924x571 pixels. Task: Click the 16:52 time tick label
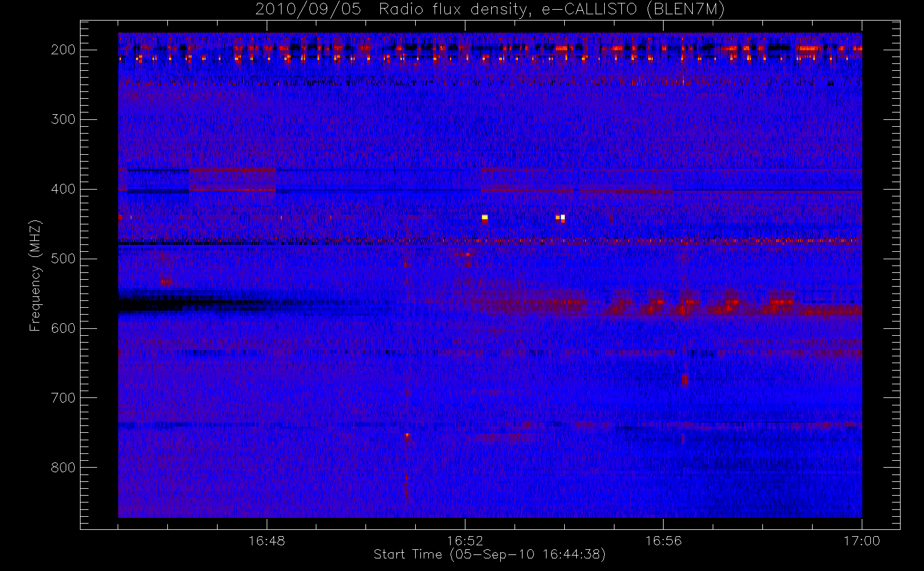(x=465, y=541)
